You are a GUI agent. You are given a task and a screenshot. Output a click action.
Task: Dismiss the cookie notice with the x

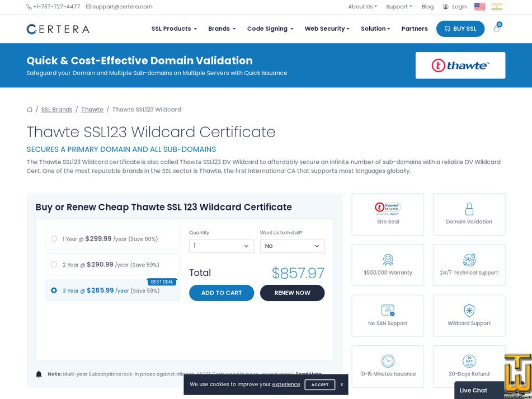[341, 384]
